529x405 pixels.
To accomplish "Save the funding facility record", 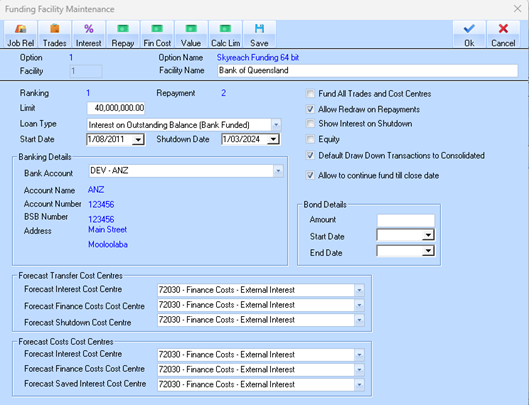I will (259, 34).
